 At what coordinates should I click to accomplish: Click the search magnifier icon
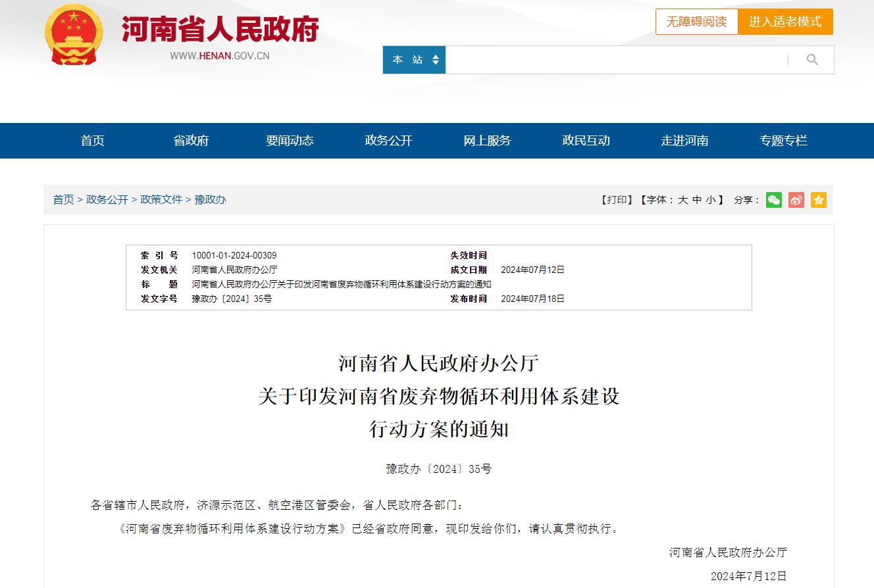[x=812, y=59]
